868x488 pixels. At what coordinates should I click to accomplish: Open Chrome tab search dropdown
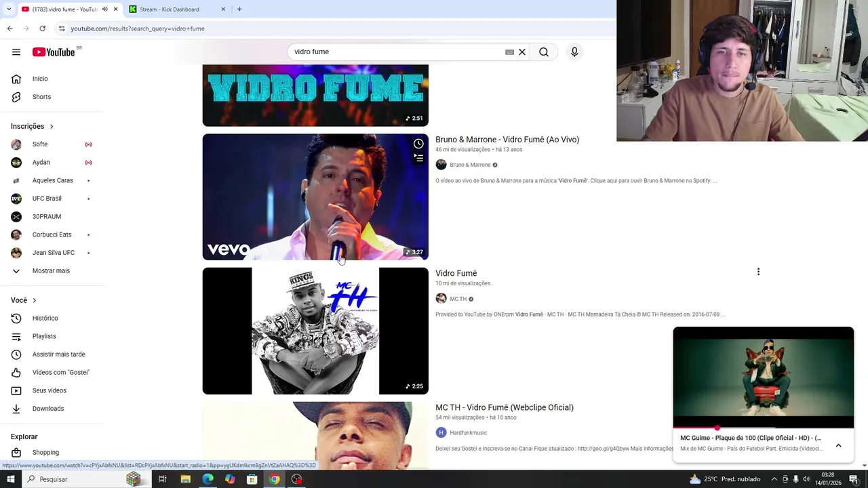pos(9,9)
